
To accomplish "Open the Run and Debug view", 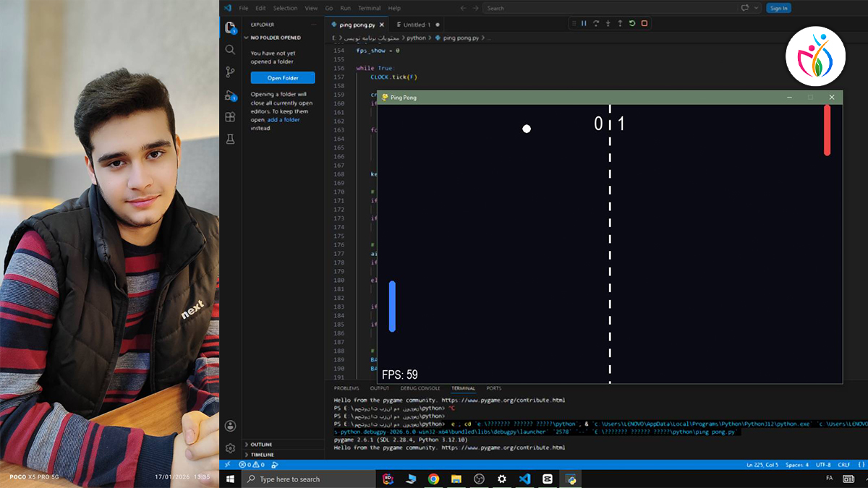I will coord(230,95).
